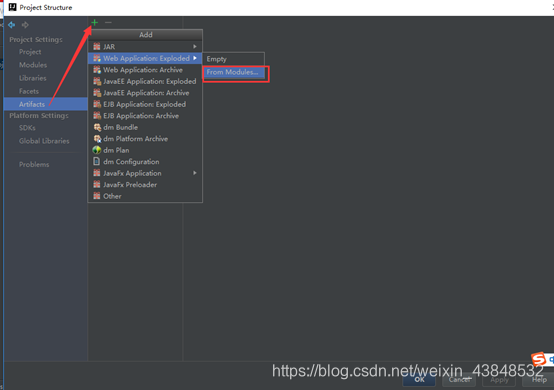Screen dimensions: 554x390
Task: Click the JavaEE Application: Exploded icon
Action: pos(97,81)
